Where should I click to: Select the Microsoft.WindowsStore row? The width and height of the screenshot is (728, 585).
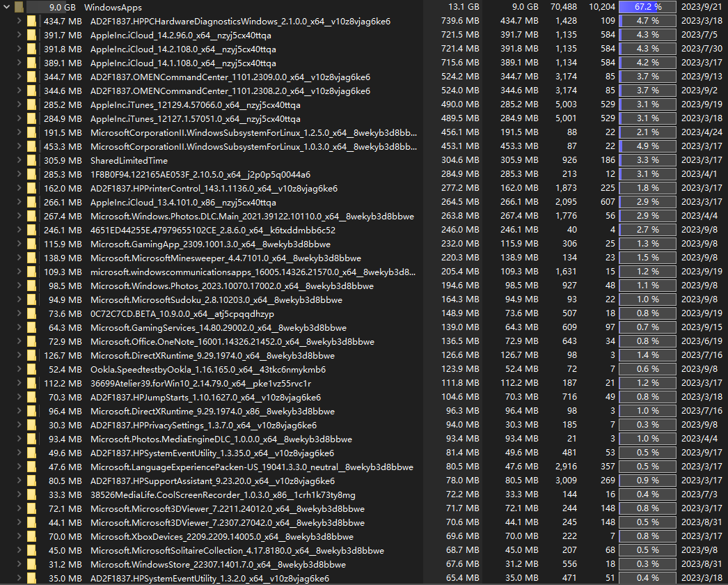[364, 565]
